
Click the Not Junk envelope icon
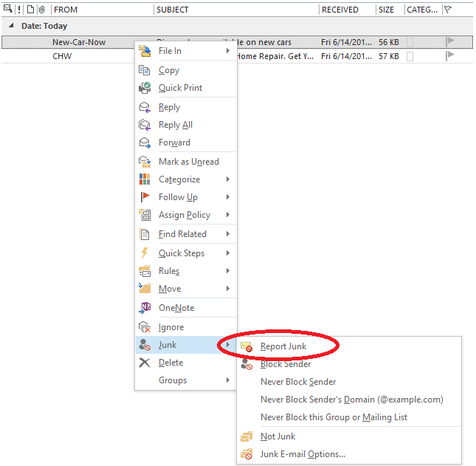pos(246,436)
